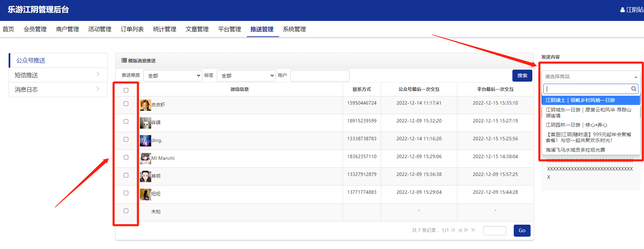The height and width of the screenshot is (249, 644).
Task: Jump to last page arrow icon
Action: coord(473,230)
